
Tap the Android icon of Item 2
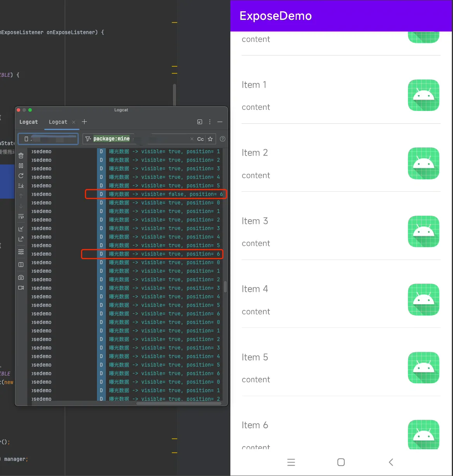coord(424,163)
